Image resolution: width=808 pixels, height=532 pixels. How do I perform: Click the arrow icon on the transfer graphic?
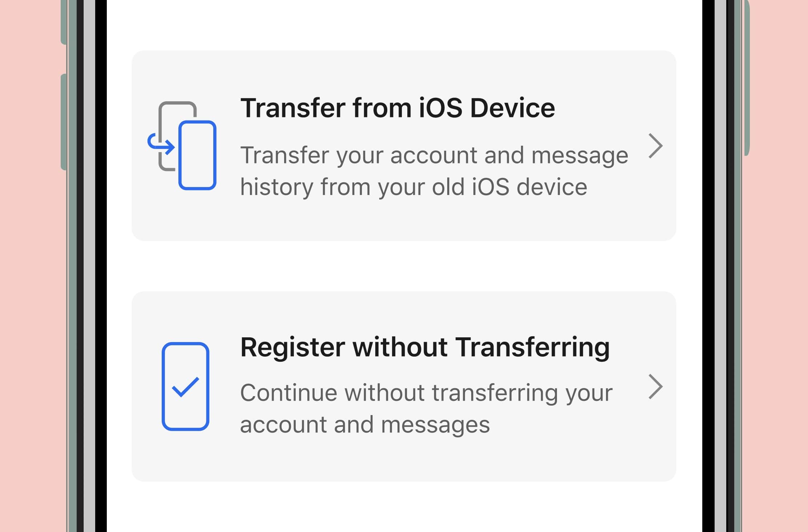click(162, 145)
